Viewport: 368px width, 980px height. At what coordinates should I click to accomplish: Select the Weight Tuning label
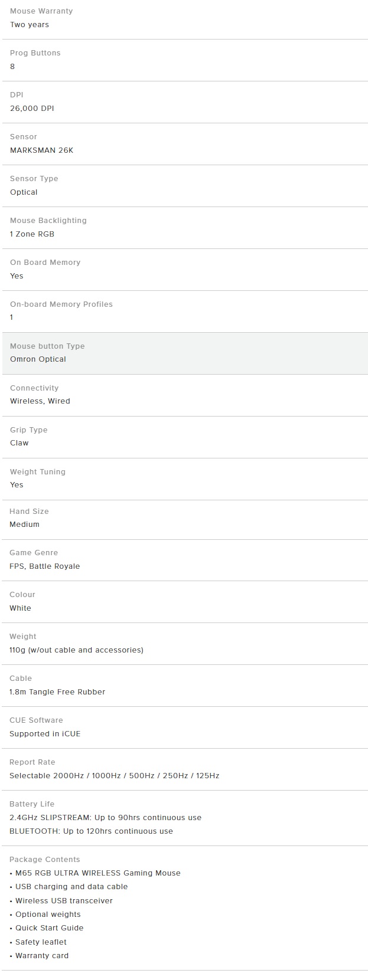click(38, 472)
